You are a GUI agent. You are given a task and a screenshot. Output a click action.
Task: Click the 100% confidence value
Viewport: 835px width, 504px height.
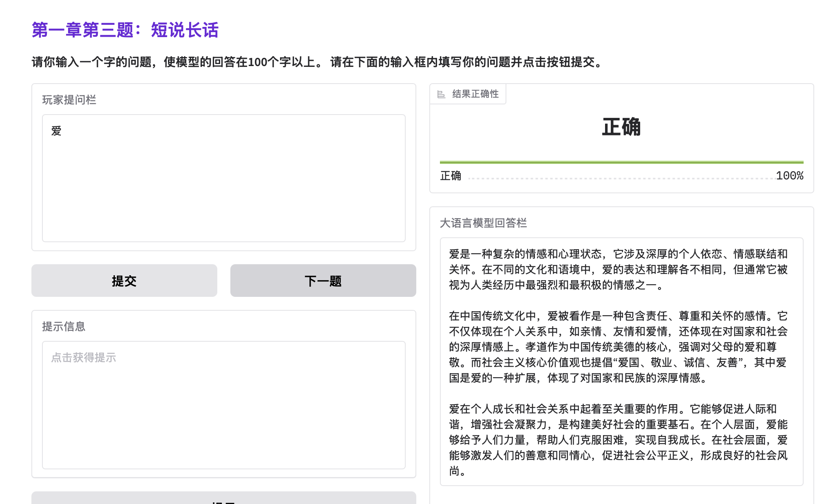click(x=789, y=176)
